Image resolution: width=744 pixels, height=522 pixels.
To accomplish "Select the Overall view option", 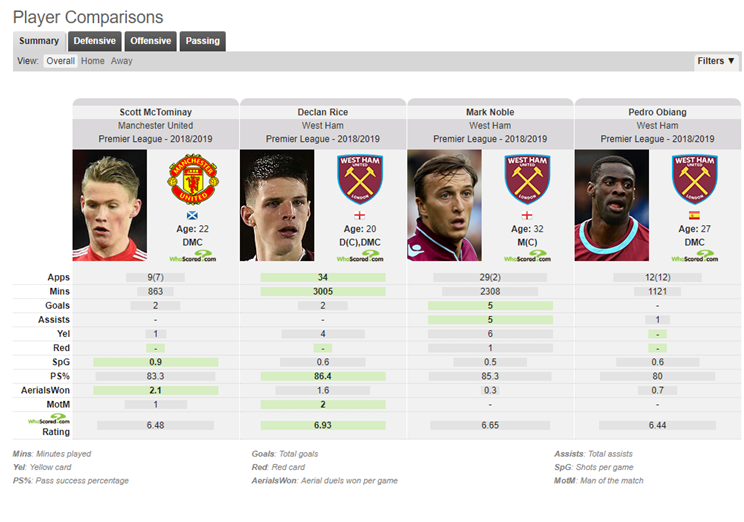I will coord(60,61).
